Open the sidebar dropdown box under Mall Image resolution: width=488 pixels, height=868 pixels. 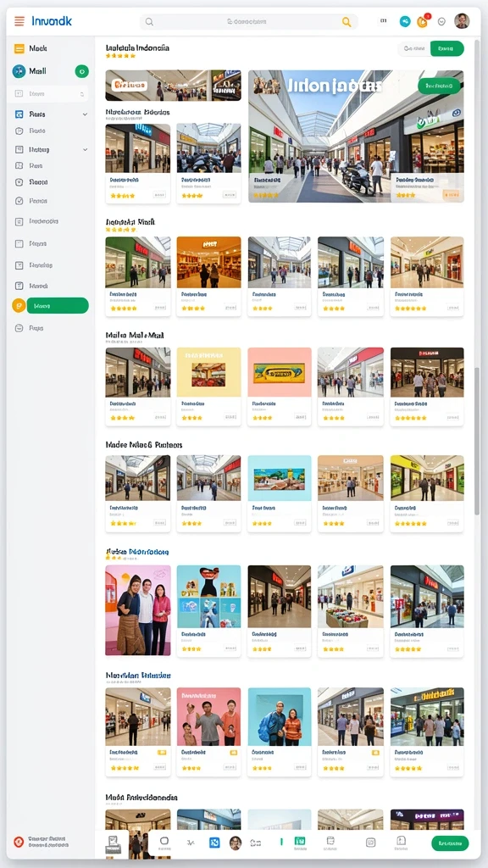pyautogui.click(x=50, y=93)
